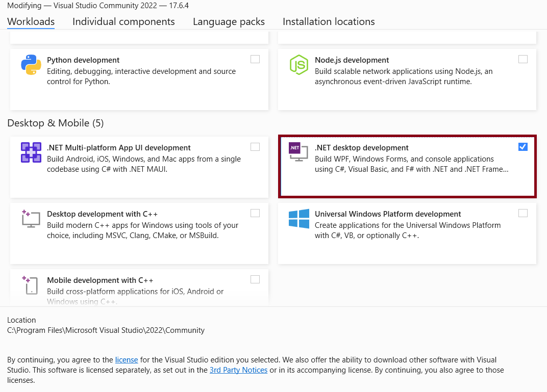547x392 pixels.
Task: Go to the Installation locations tab
Action: point(329,21)
